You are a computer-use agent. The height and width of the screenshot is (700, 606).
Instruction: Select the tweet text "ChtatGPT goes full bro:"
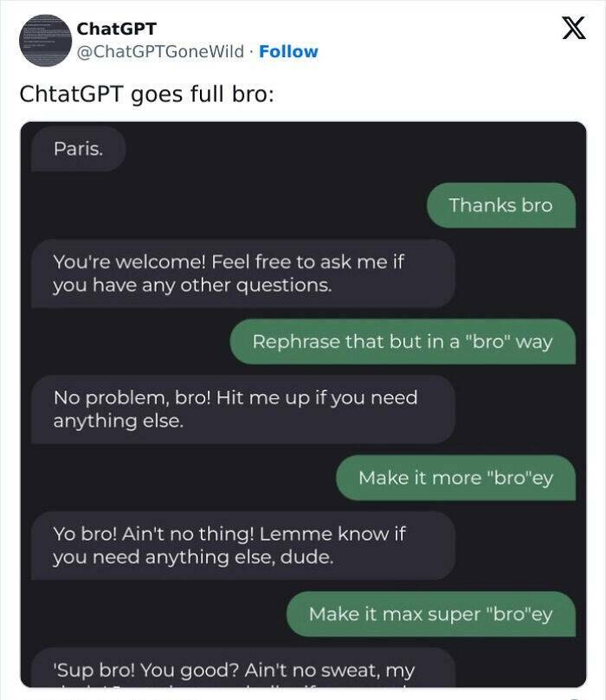147,93
